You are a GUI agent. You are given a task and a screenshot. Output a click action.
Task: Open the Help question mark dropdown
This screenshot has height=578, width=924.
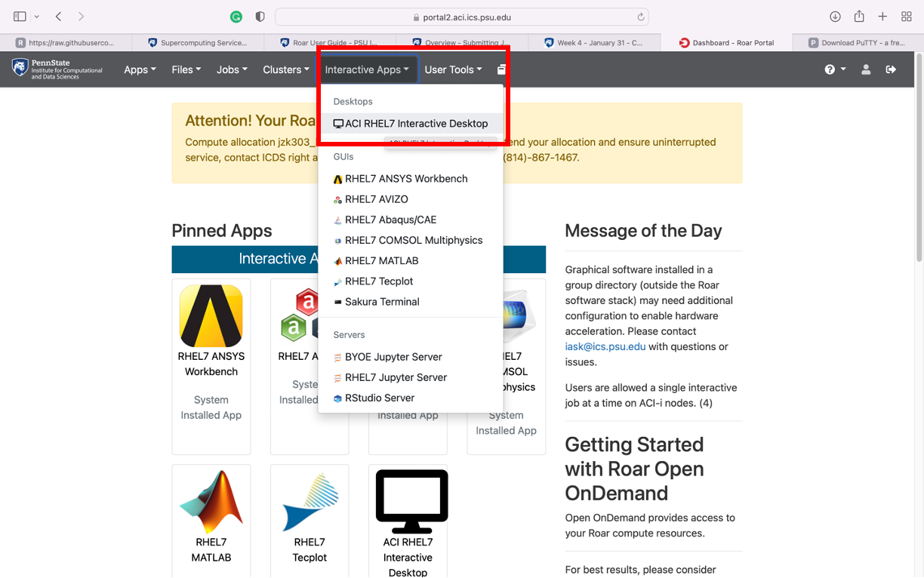(x=835, y=69)
